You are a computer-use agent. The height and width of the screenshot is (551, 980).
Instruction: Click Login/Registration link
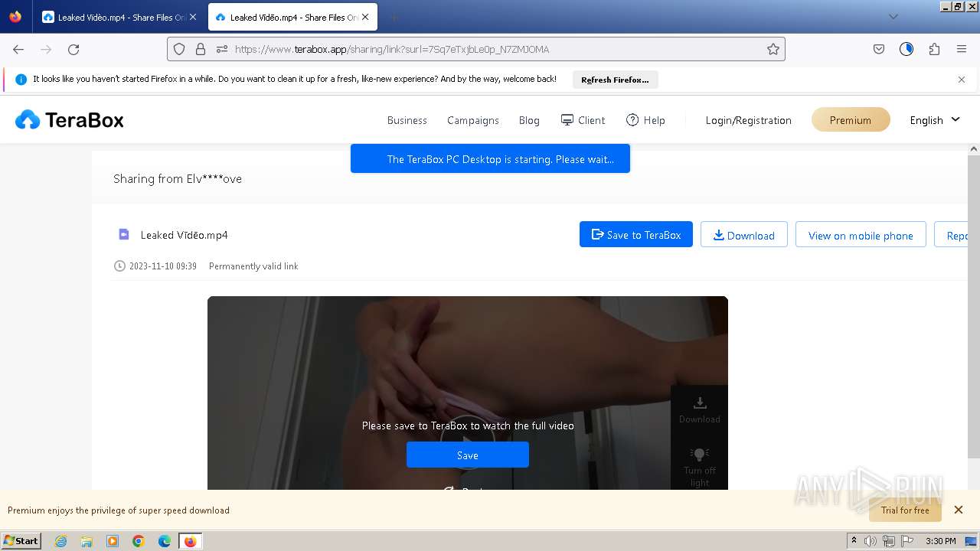749,120
